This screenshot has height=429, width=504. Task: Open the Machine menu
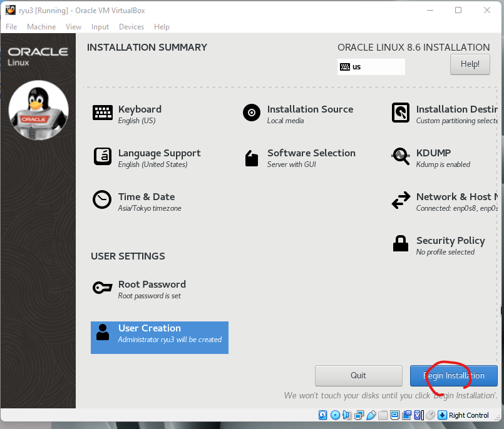pyautogui.click(x=41, y=27)
